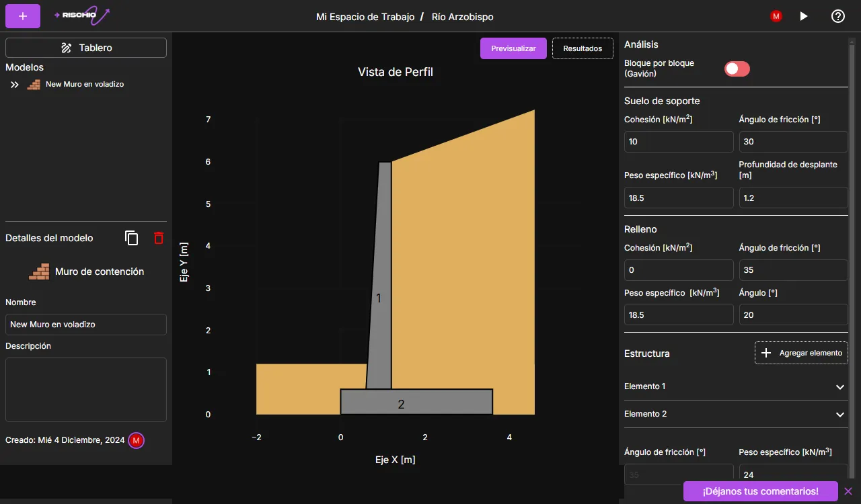Screen dimensions: 861x504
Task: Duplicate the model with copy icon
Action: [132, 238]
